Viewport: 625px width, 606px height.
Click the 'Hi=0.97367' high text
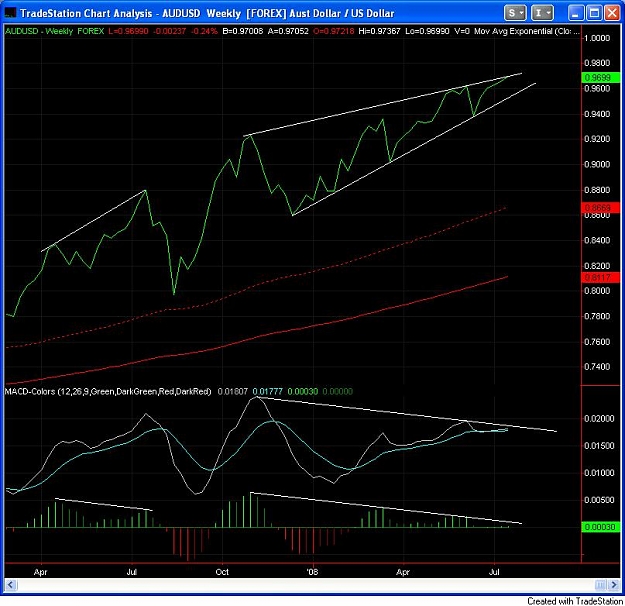pos(379,31)
